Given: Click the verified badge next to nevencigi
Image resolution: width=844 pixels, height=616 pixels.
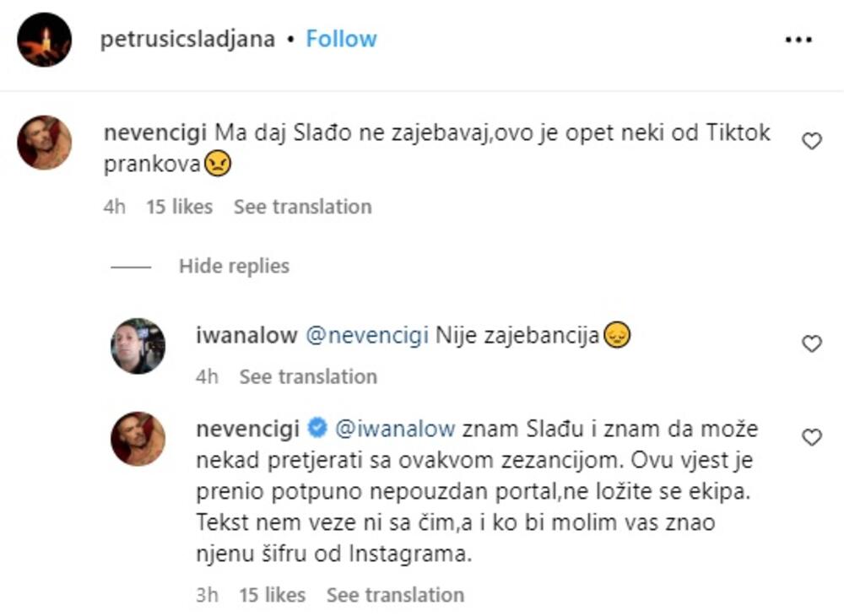Looking at the screenshot, I should point(317,429).
